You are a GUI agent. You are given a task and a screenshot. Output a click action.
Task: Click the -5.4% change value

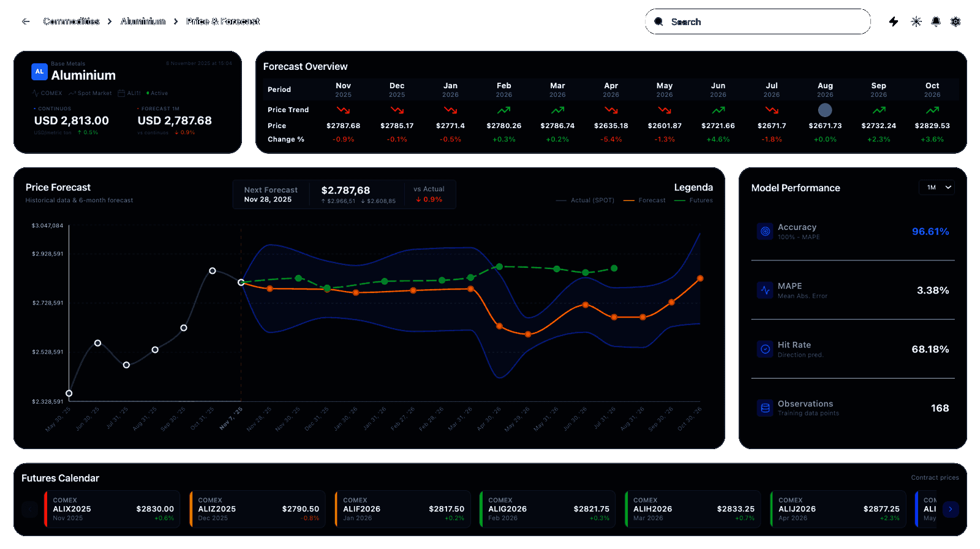pyautogui.click(x=611, y=140)
